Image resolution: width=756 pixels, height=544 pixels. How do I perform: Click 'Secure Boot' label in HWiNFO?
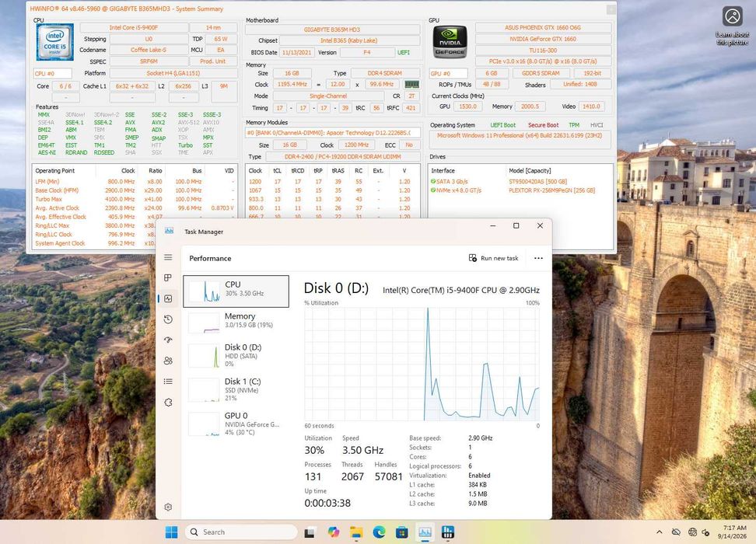click(543, 125)
